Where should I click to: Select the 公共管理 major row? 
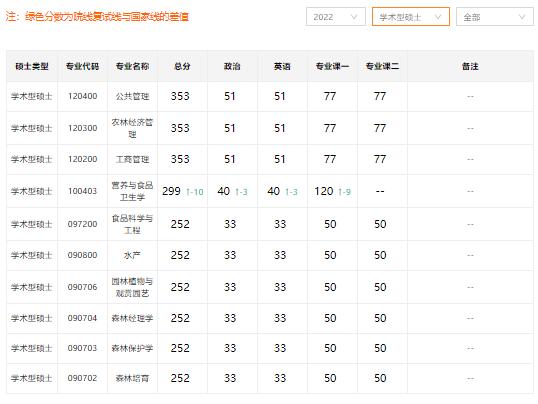coord(270,96)
